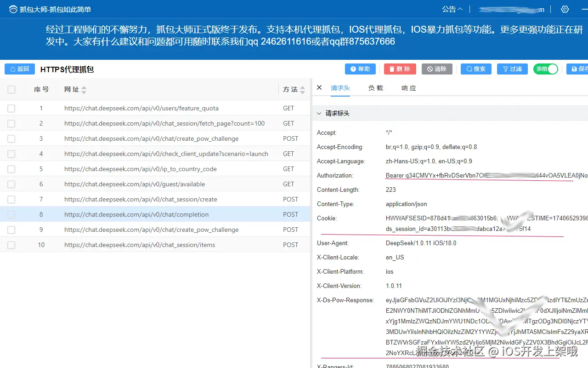Click the X-Client-Version value 1.0.11
Image resolution: width=588 pixels, height=368 pixels.
pos(394,286)
